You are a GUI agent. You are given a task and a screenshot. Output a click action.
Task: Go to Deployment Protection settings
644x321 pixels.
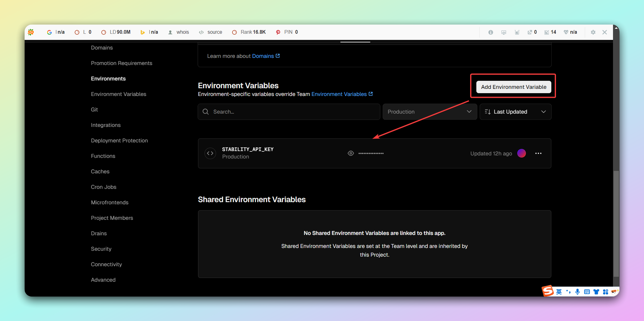119,141
